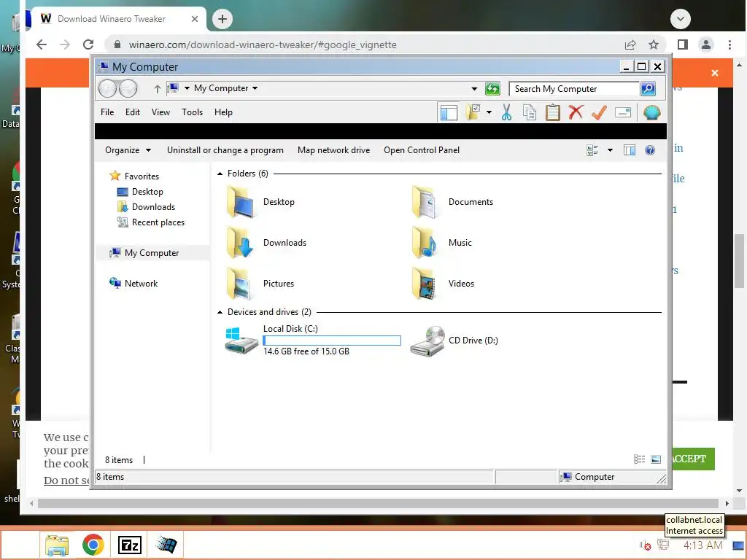Open Chrome three-dot menu
Viewport: 747px width, 560px height.
[729, 44]
